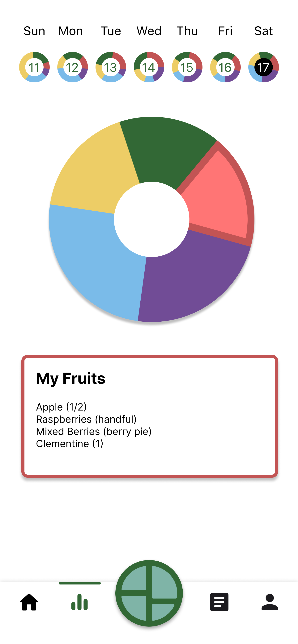Screen dimensions: 298x644
Task: Select Monday 12 day ring
Action: [x=72, y=67]
